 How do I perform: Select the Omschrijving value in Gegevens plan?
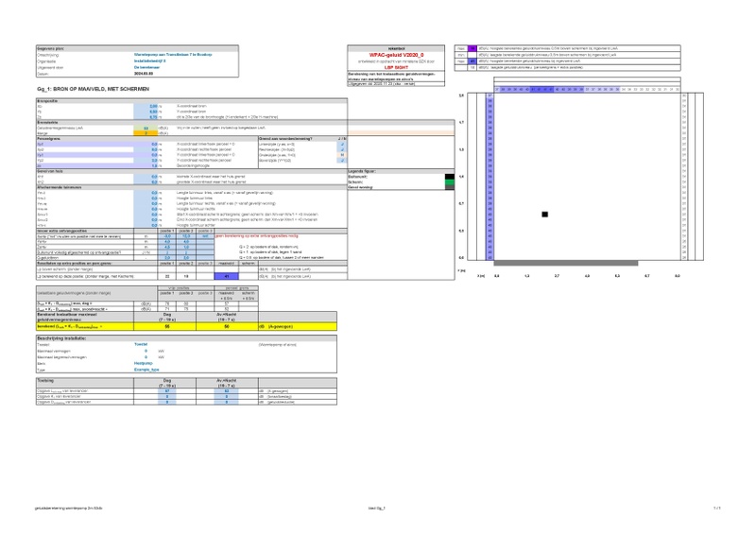[173, 55]
